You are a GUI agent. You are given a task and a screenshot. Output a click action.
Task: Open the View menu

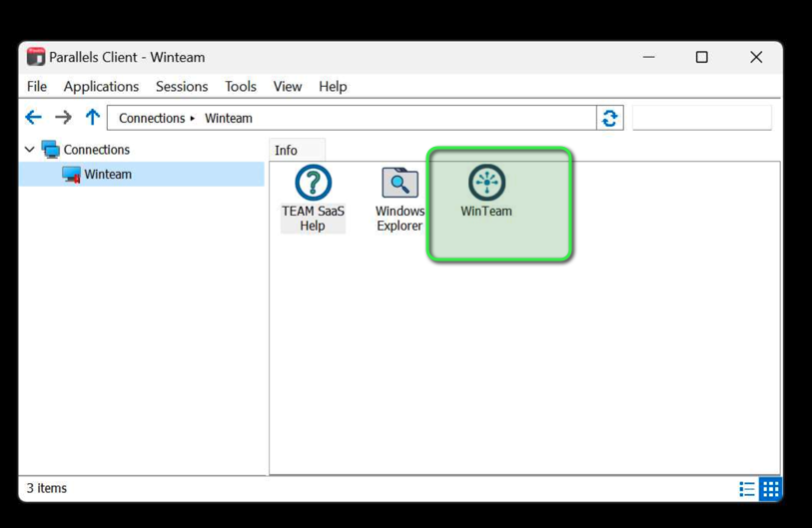288,87
